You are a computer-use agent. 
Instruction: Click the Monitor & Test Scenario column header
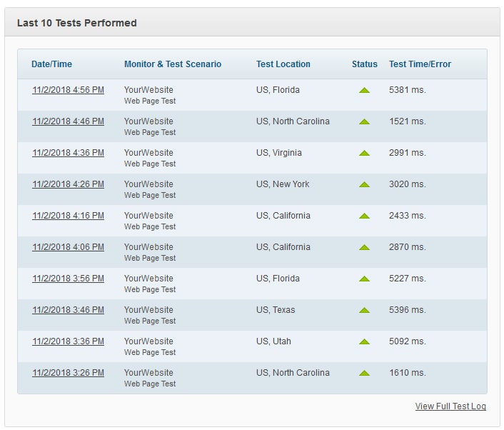tap(173, 64)
